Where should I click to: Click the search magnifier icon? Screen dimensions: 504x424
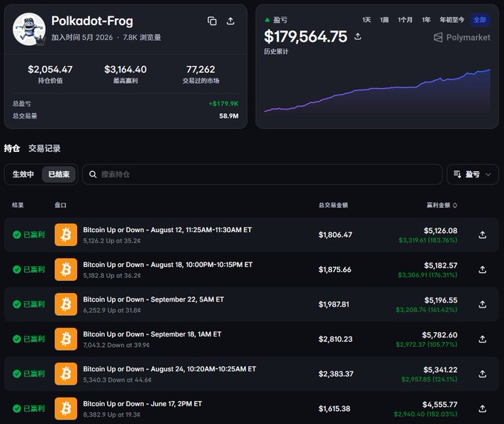93,174
